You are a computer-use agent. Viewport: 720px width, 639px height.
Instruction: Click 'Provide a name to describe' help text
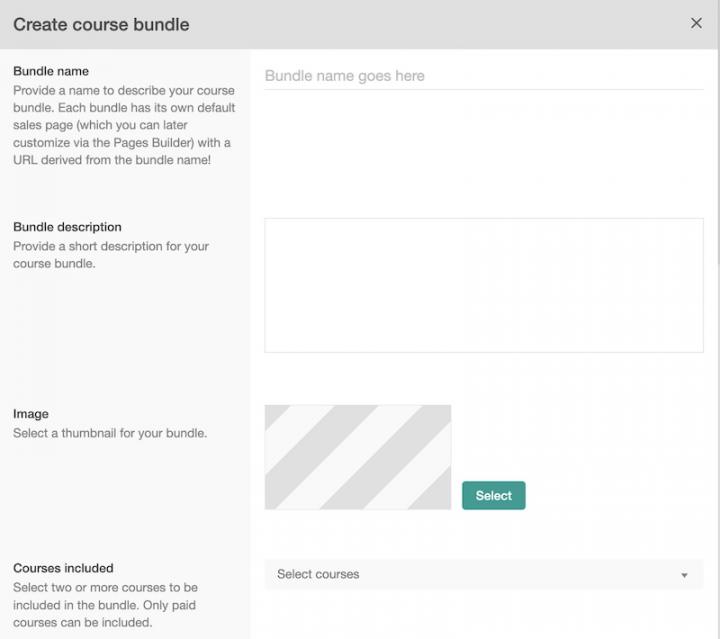[x=124, y=125]
